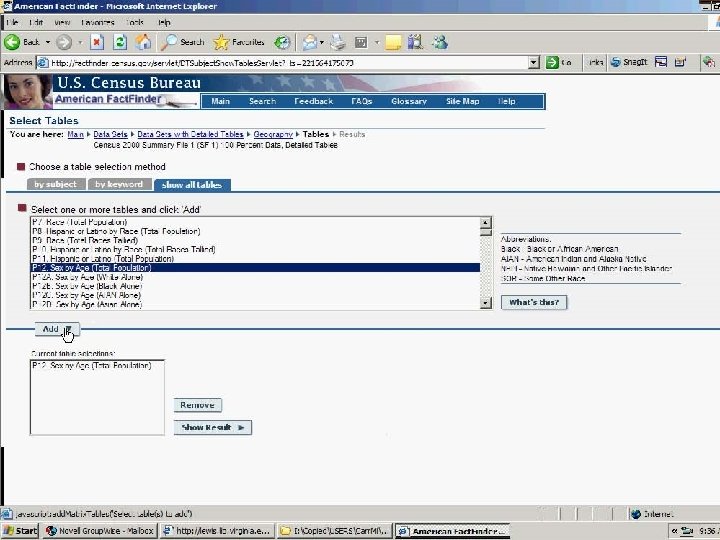This screenshot has height=540, width=720.
Task: Select P12C. Sex by Age (AIAN Alone)
Action: coord(255,295)
